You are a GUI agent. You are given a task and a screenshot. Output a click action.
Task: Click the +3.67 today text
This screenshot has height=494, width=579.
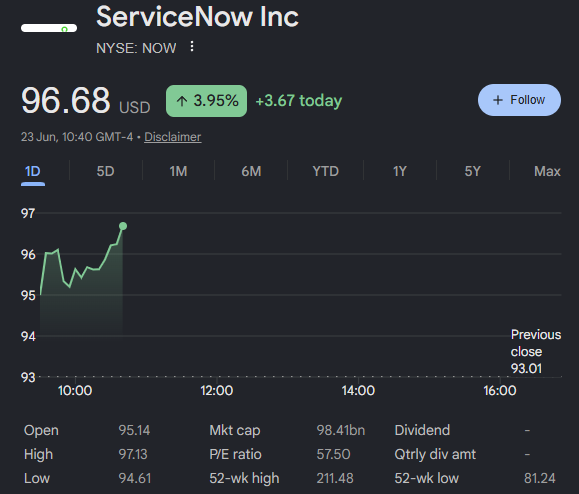click(299, 101)
